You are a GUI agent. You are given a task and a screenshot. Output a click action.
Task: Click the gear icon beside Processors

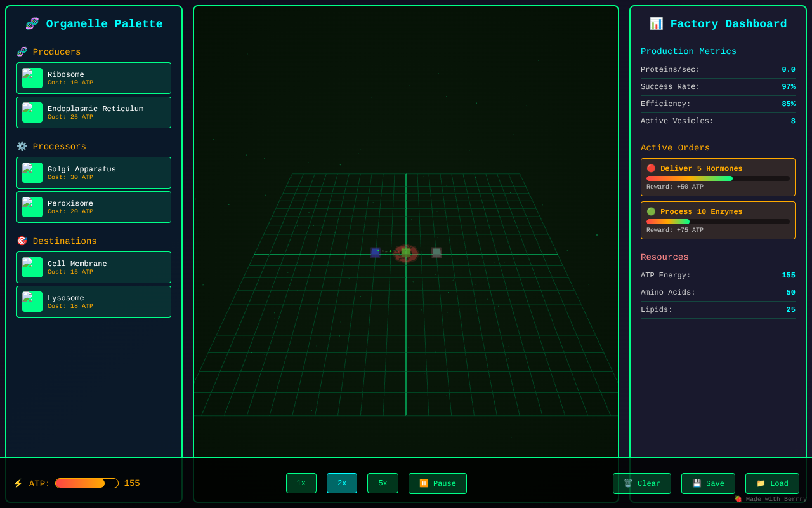(x=21, y=145)
